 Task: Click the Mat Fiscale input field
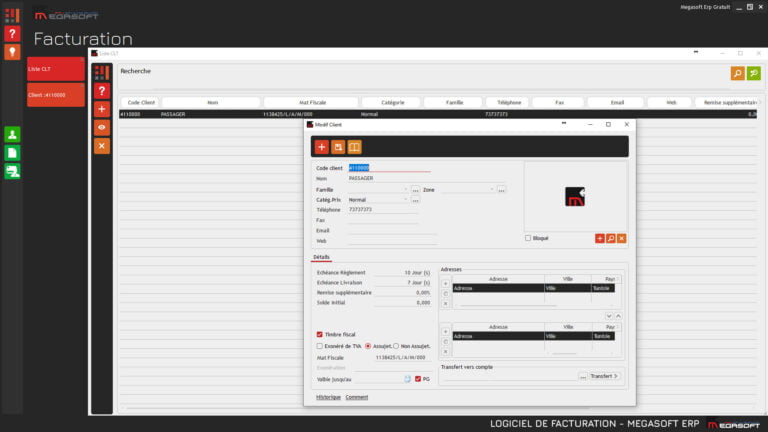pos(403,358)
